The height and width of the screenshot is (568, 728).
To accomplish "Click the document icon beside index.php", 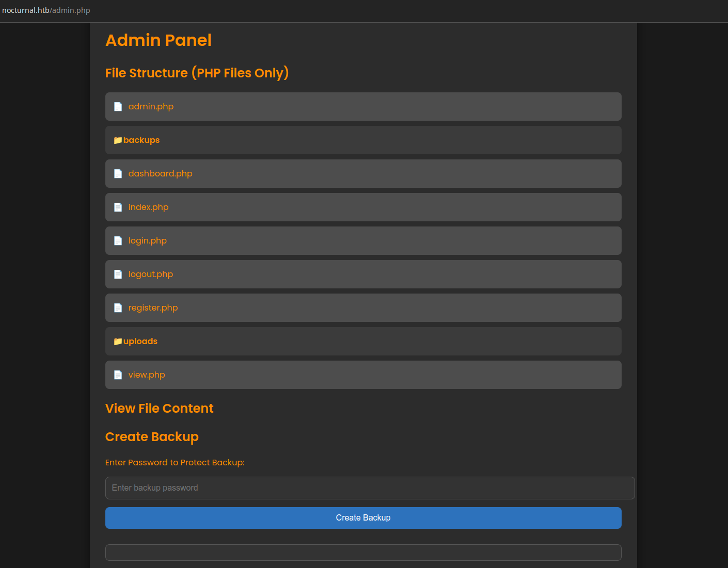I will click(x=118, y=207).
